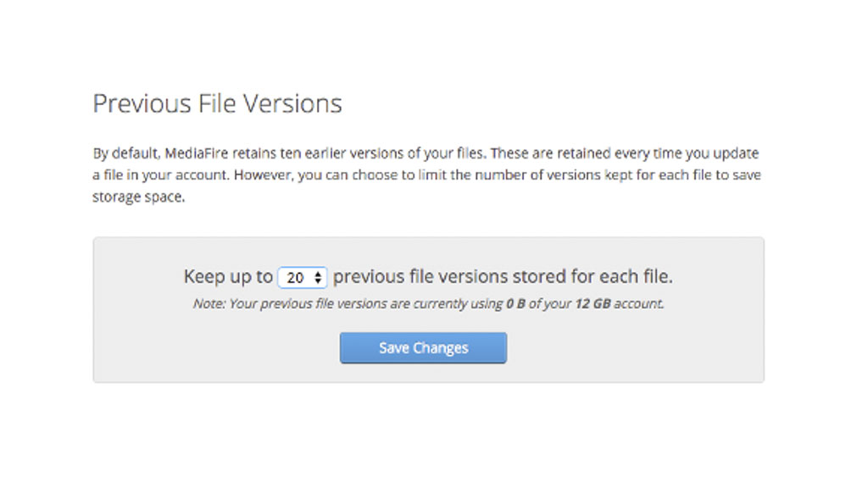The width and height of the screenshot is (868, 488).
Task: Click the bold '0 B' usage value
Action: click(x=515, y=303)
